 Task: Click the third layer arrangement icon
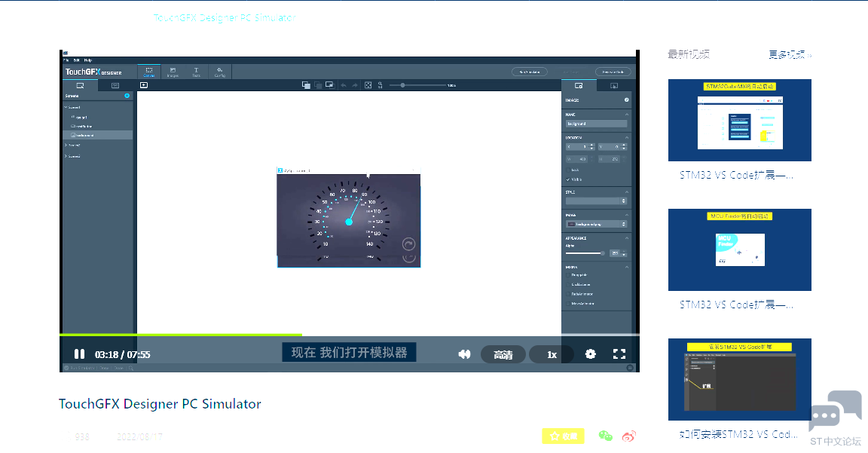click(330, 84)
